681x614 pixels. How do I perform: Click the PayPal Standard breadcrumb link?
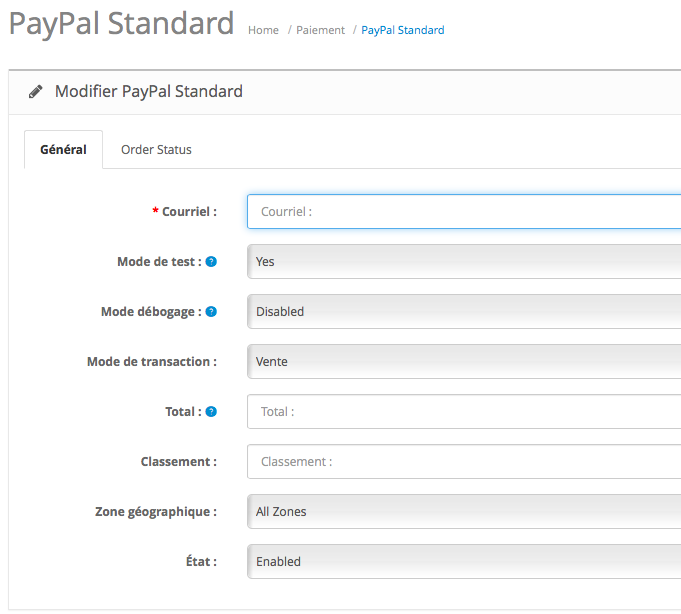pyautogui.click(x=403, y=30)
